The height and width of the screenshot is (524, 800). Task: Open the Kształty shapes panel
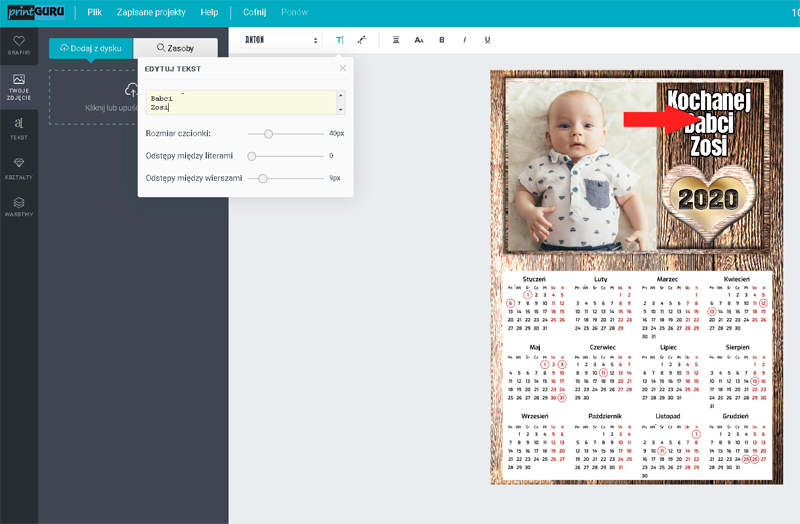(18, 168)
